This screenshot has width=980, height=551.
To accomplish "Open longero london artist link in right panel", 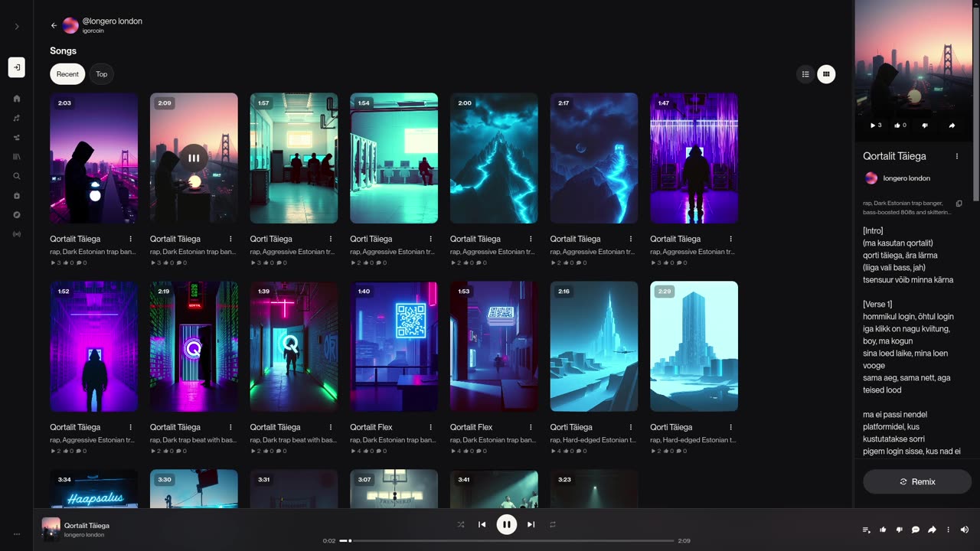I will (x=906, y=178).
